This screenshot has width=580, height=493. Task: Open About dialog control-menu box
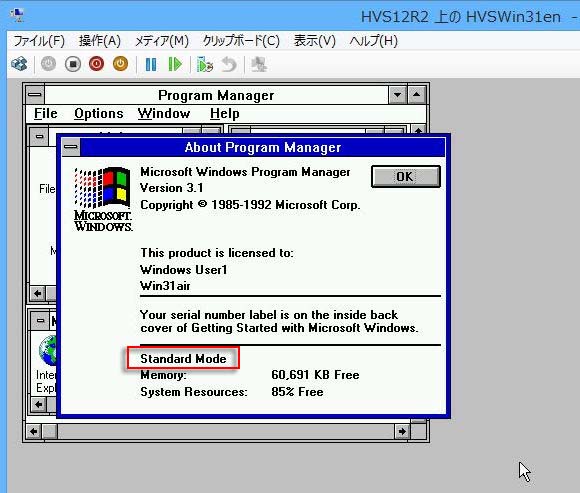pyautogui.click(x=71, y=147)
